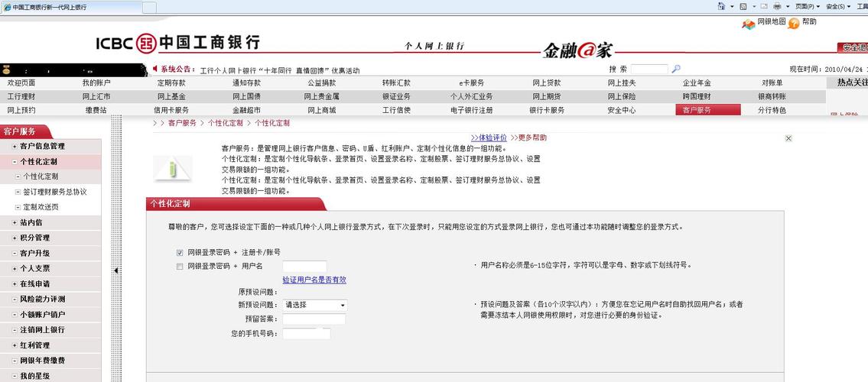Viewport: 868px width, 382px height.
Task: Select the 我的账户 navigation item
Action: pos(96,83)
